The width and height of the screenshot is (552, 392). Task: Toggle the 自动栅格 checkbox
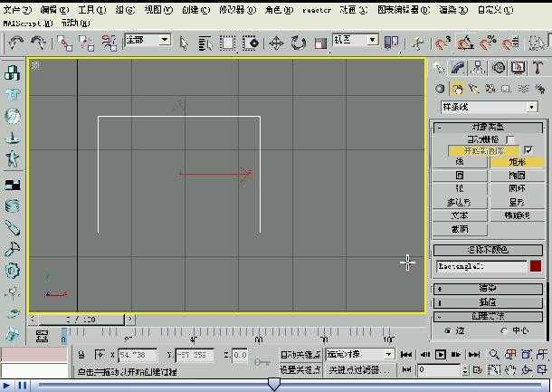tap(509, 139)
